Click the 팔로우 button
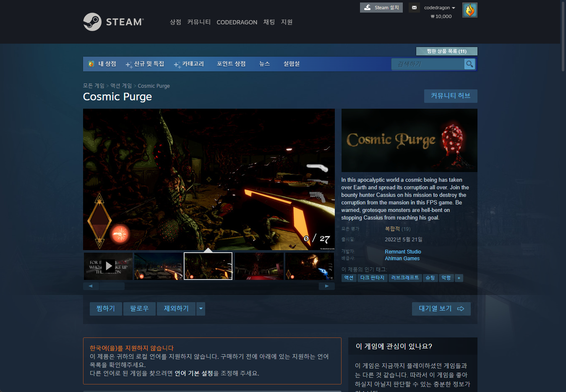The width and height of the screenshot is (566, 392). click(x=139, y=309)
